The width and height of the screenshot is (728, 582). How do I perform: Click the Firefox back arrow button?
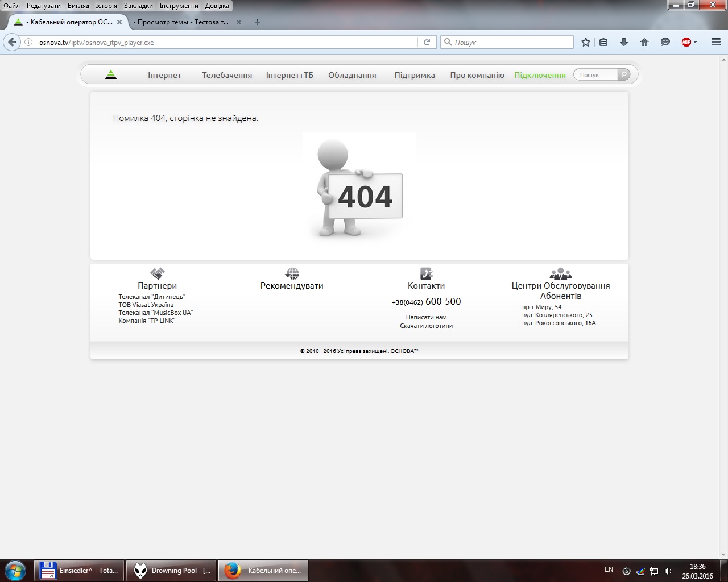12,42
